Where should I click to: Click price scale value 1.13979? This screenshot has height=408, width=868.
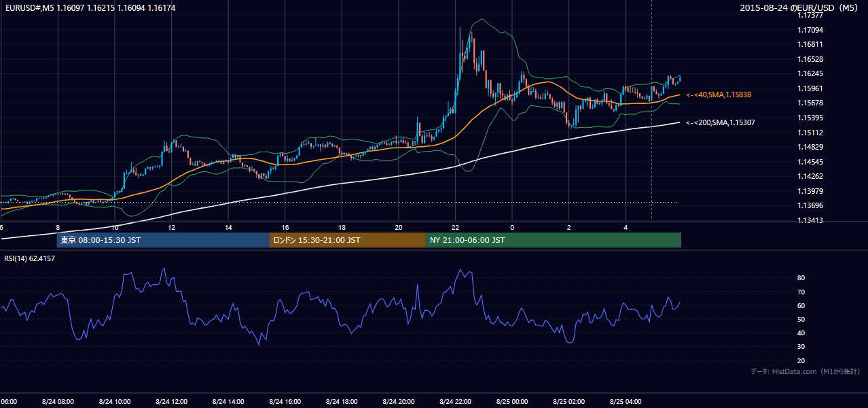[810, 191]
